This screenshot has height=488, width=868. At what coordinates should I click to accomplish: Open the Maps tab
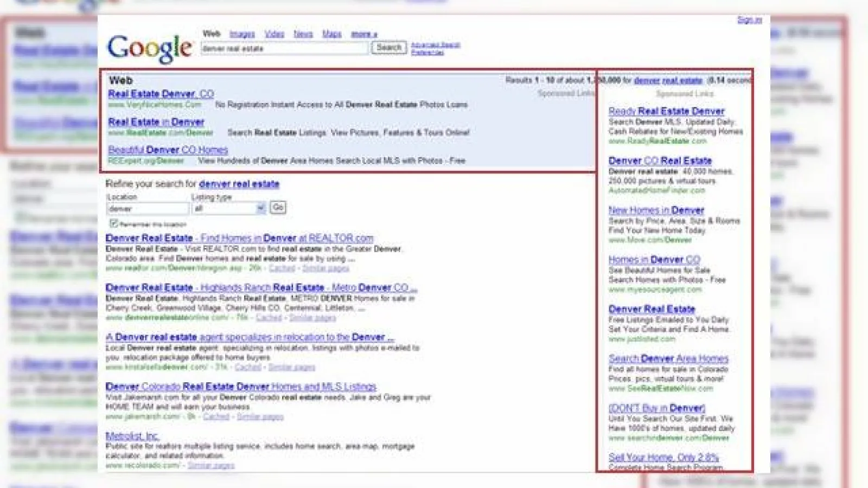point(331,34)
